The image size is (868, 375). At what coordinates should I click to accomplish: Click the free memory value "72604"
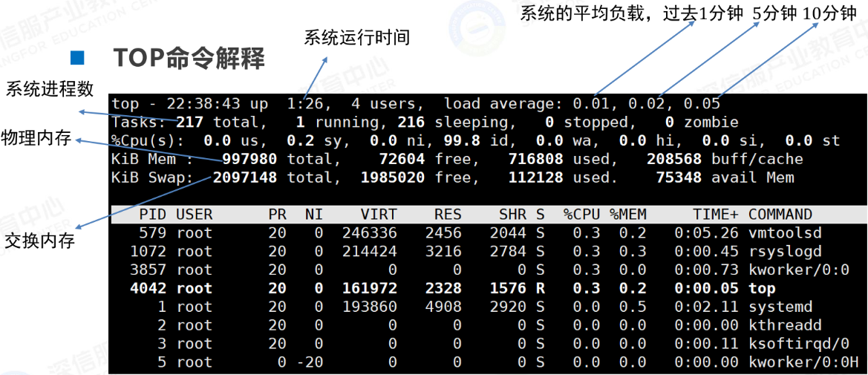pyautogui.click(x=402, y=160)
